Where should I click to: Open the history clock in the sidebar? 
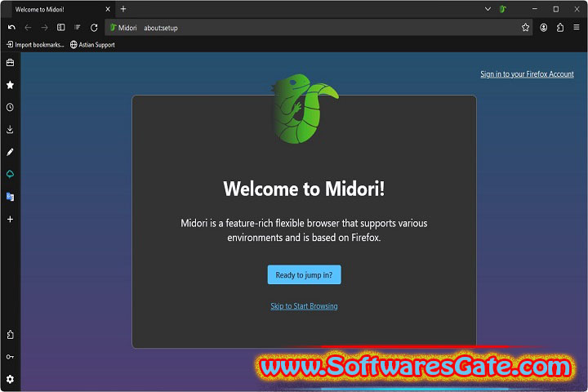[10, 107]
